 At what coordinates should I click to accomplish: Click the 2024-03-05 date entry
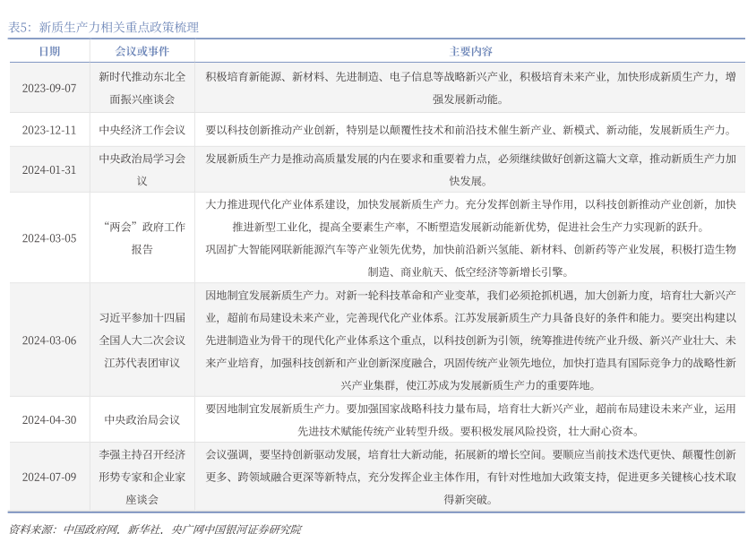coord(49,238)
